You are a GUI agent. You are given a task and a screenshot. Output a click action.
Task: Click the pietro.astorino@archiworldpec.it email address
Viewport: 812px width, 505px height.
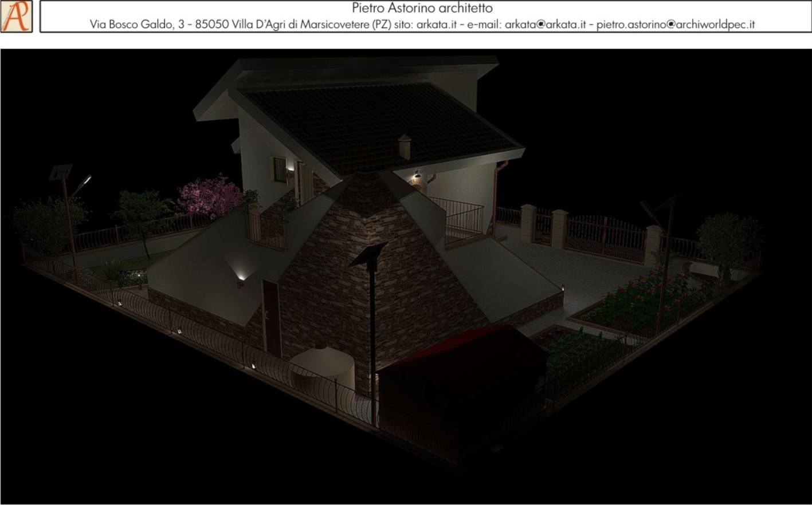coord(676,25)
